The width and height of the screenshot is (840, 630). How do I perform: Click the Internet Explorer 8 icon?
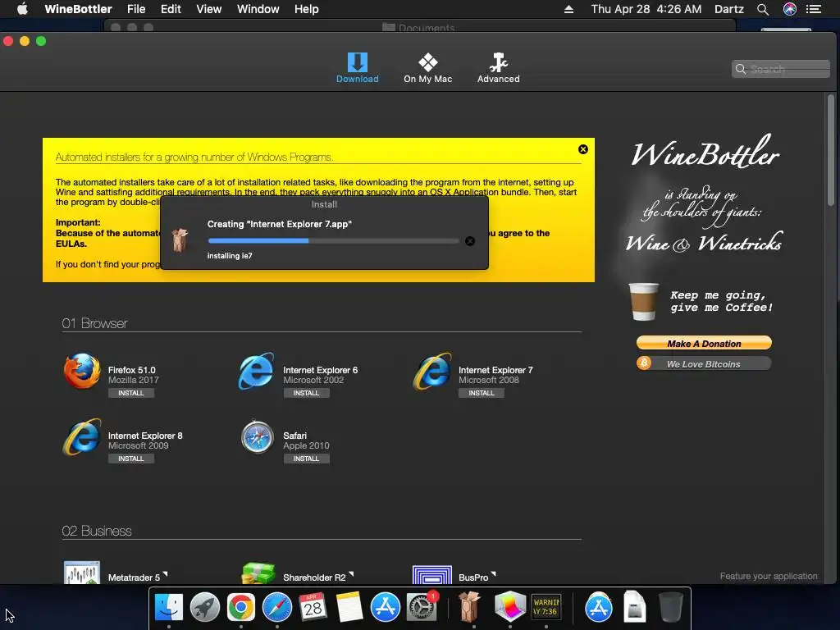82,436
